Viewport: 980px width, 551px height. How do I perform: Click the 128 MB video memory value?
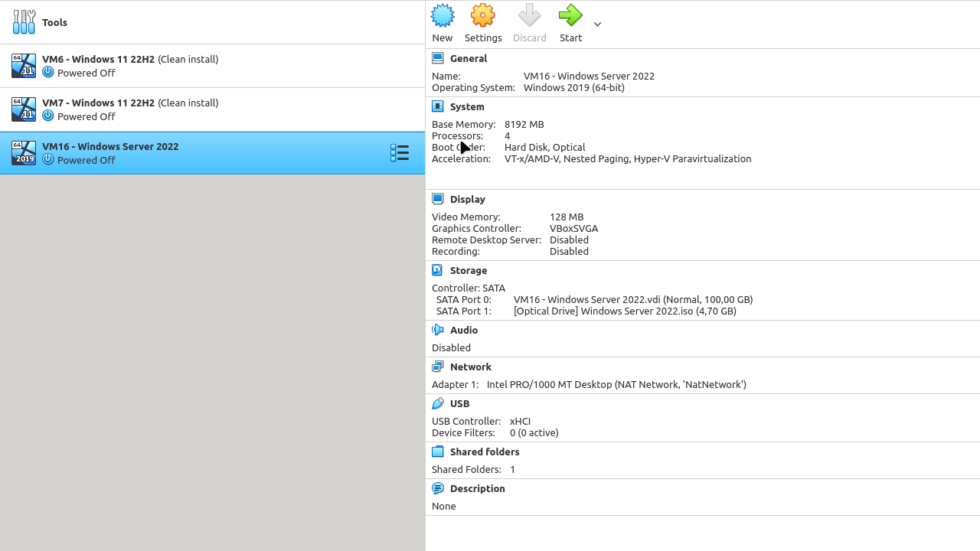pyautogui.click(x=567, y=217)
